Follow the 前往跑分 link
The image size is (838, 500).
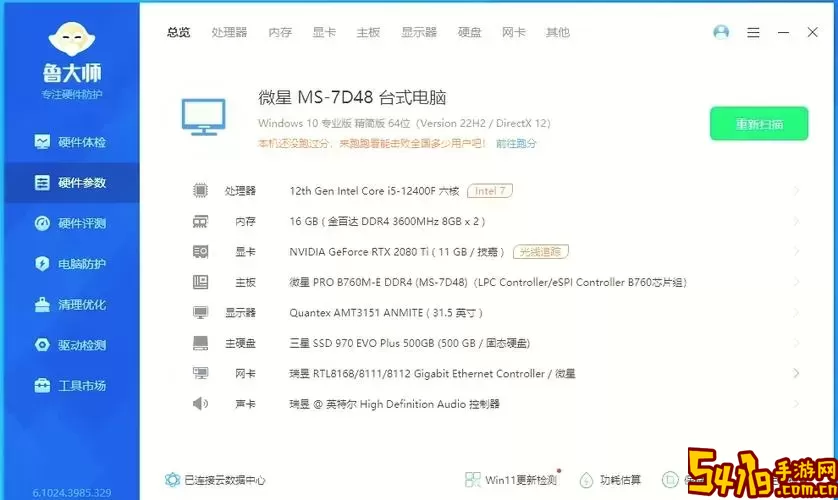pyautogui.click(x=516, y=143)
